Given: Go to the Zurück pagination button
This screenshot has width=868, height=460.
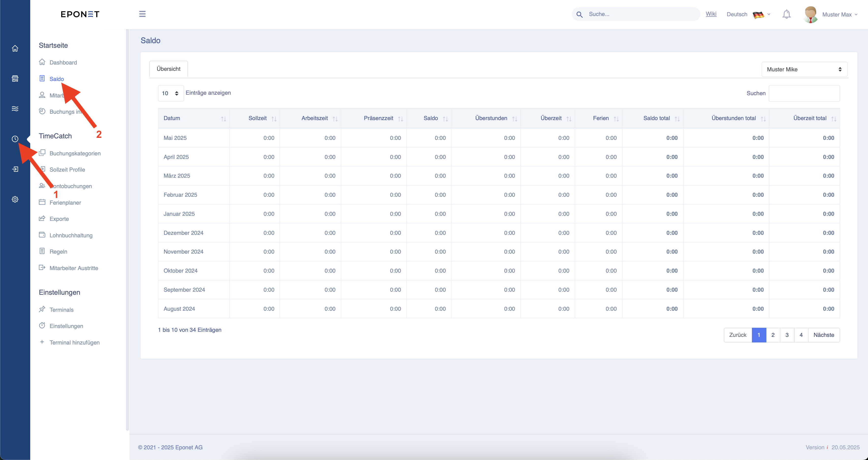Looking at the screenshot, I should point(738,335).
